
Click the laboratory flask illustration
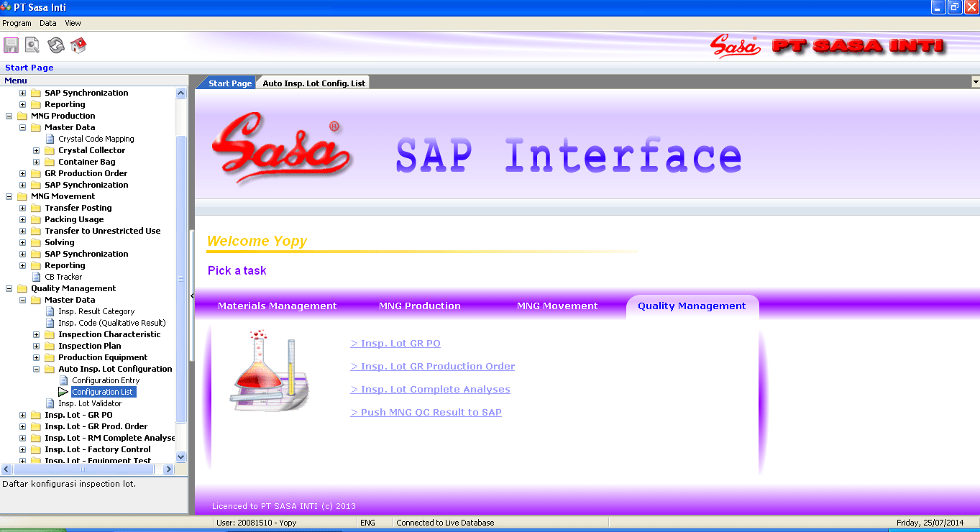[x=270, y=370]
